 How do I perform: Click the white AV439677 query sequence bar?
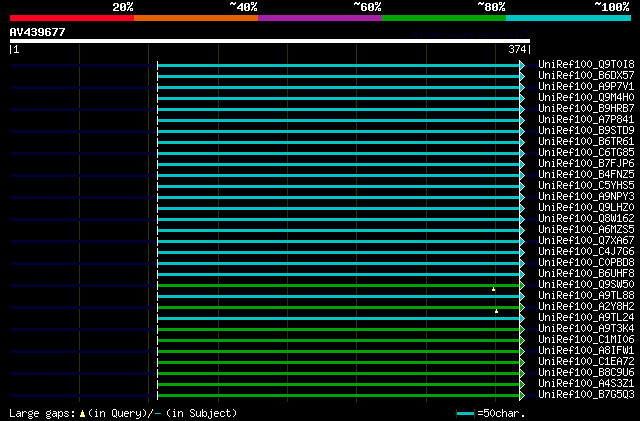coord(270,41)
